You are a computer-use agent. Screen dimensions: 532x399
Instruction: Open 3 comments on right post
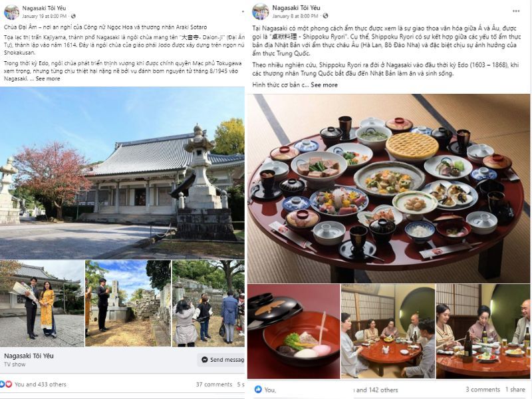pyautogui.click(x=483, y=390)
